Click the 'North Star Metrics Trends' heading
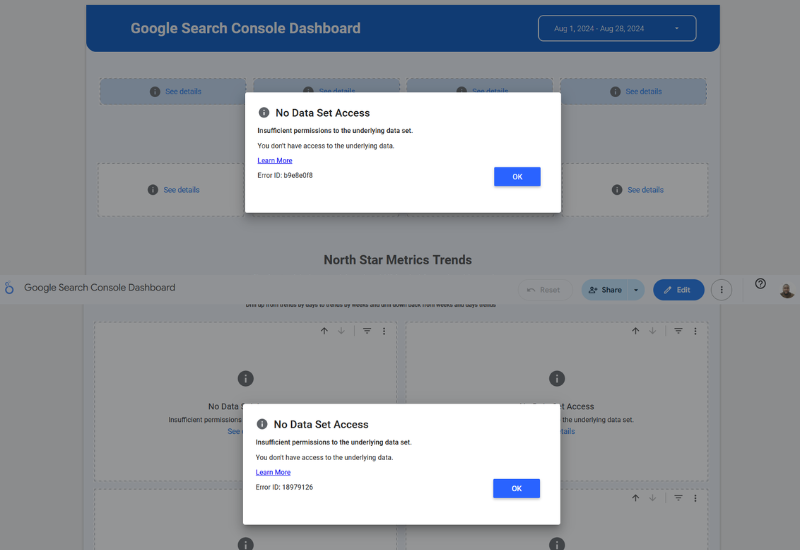This screenshot has width=800, height=550. coord(397,260)
